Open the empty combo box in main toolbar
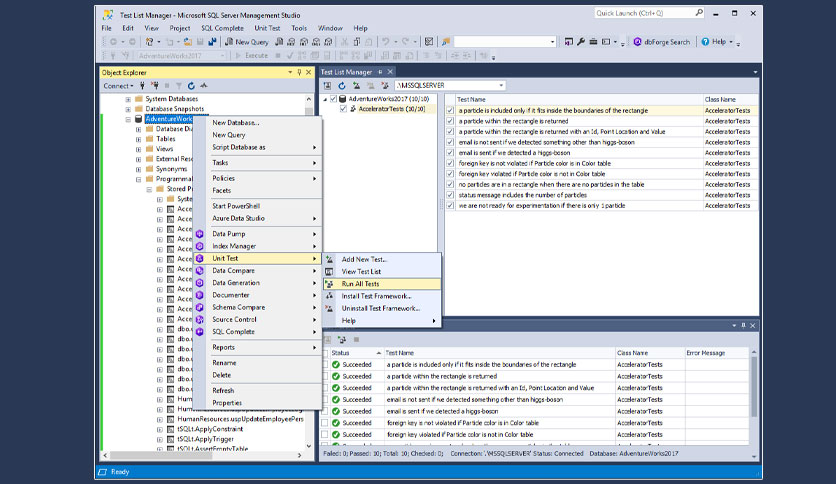Screen dimensions: 836x484 point(504,42)
